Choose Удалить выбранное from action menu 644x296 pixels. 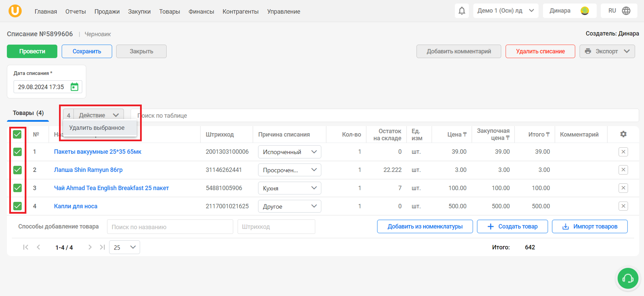coord(97,128)
